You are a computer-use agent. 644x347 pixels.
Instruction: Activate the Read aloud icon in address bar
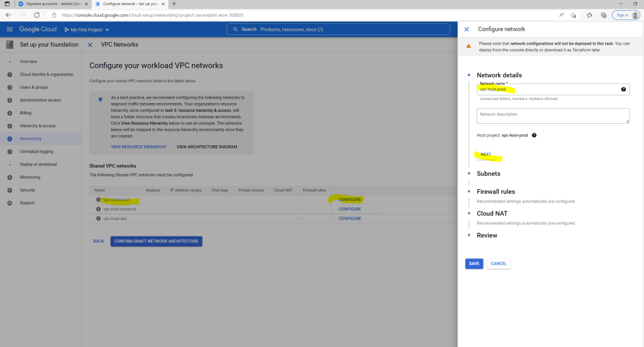562,15
